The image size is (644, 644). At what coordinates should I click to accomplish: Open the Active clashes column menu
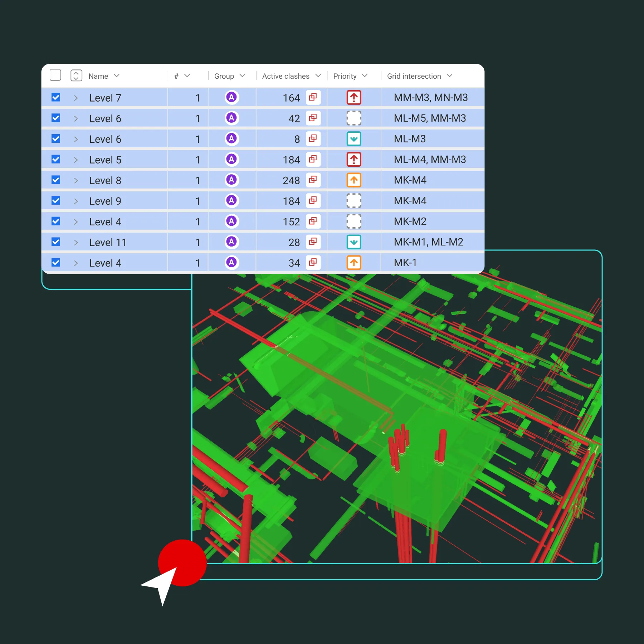[318, 75]
